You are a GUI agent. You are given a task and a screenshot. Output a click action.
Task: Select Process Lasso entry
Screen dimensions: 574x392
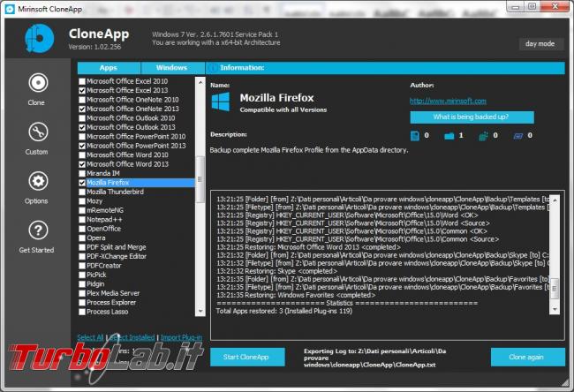[x=107, y=312]
